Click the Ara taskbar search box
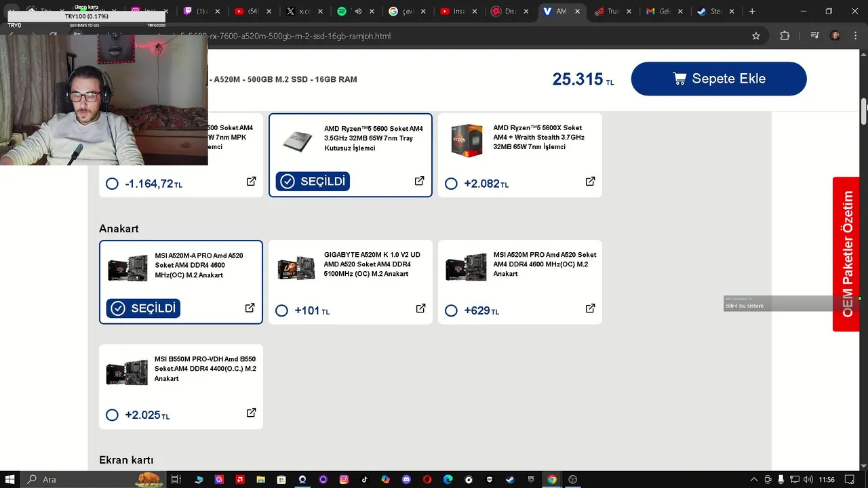Image resolution: width=868 pixels, height=488 pixels. [x=94, y=479]
